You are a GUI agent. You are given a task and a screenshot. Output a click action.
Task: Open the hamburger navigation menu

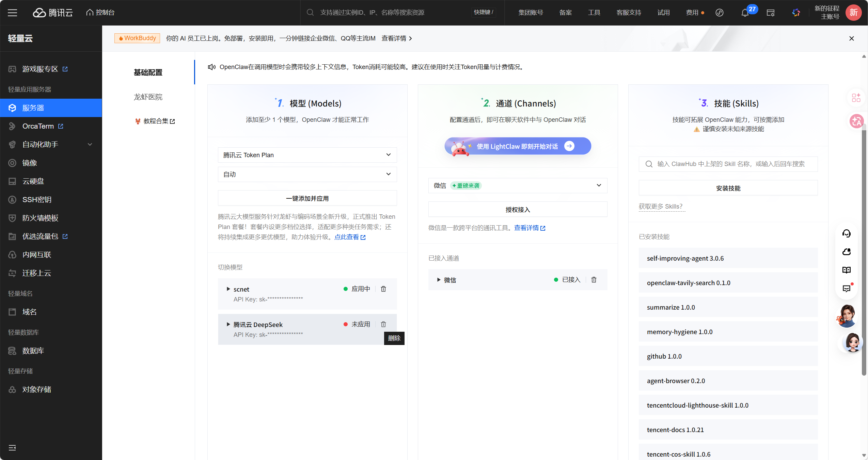pyautogui.click(x=13, y=13)
